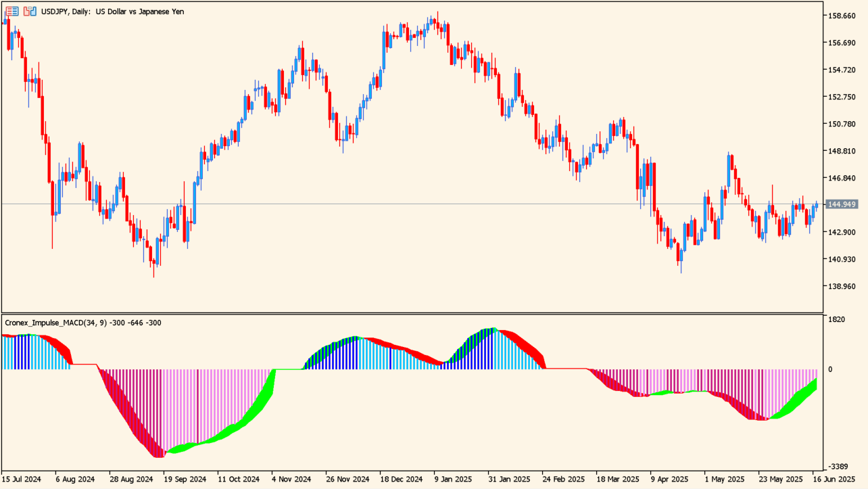Click the 19 Sep 2024 date label
868x489 pixels.
pos(183,479)
